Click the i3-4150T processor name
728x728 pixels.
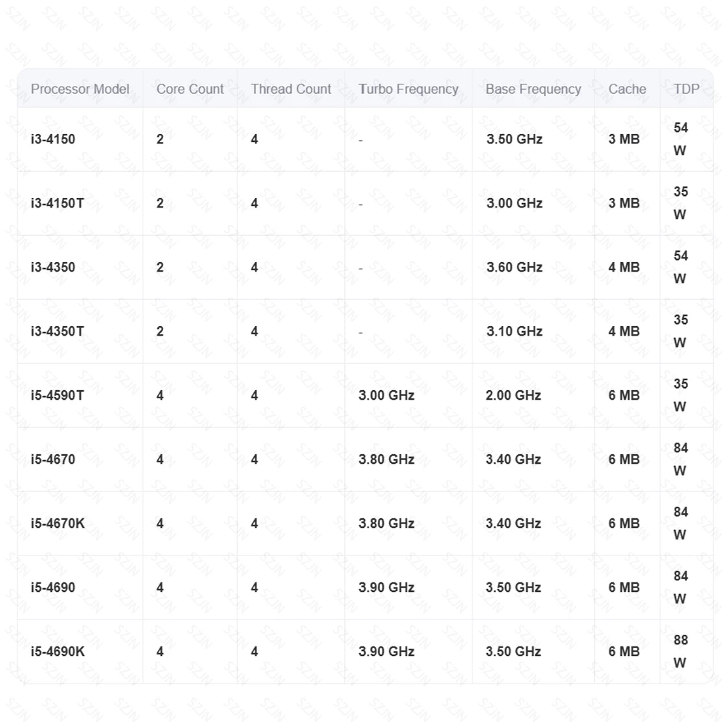click(x=57, y=203)
